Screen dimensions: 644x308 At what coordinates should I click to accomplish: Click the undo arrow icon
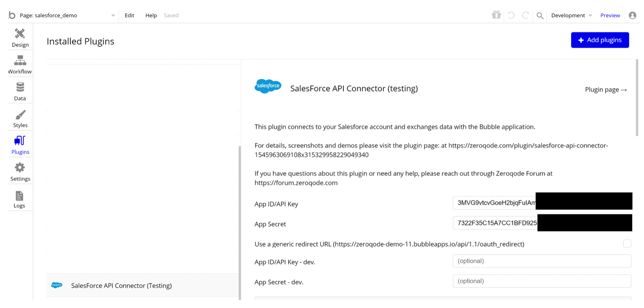511,16
